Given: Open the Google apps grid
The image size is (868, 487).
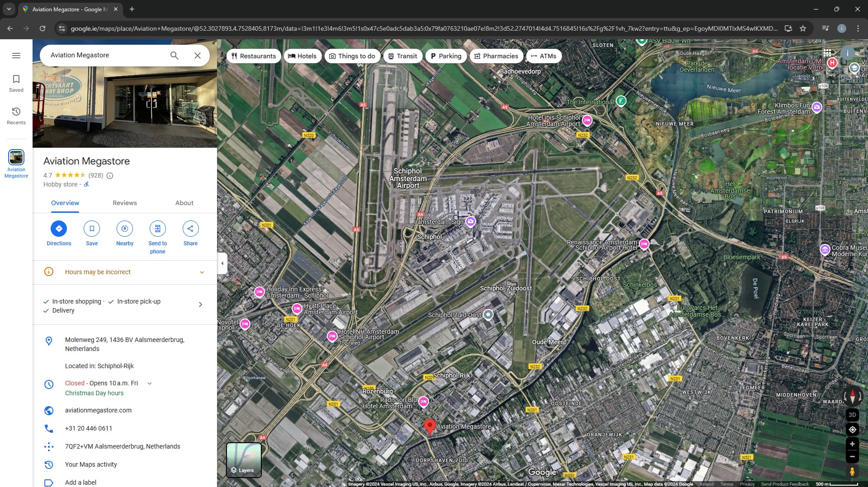Looking at the screenshot, I should pyautogui.click(x=827, y=53).
